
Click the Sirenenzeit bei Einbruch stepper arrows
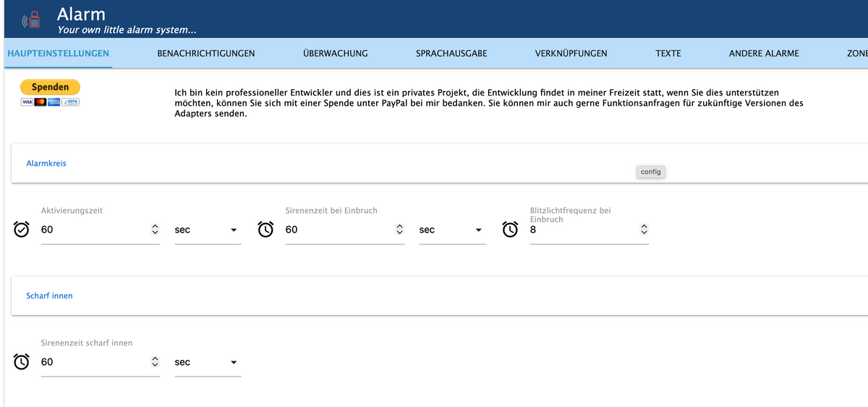(399, 230)
